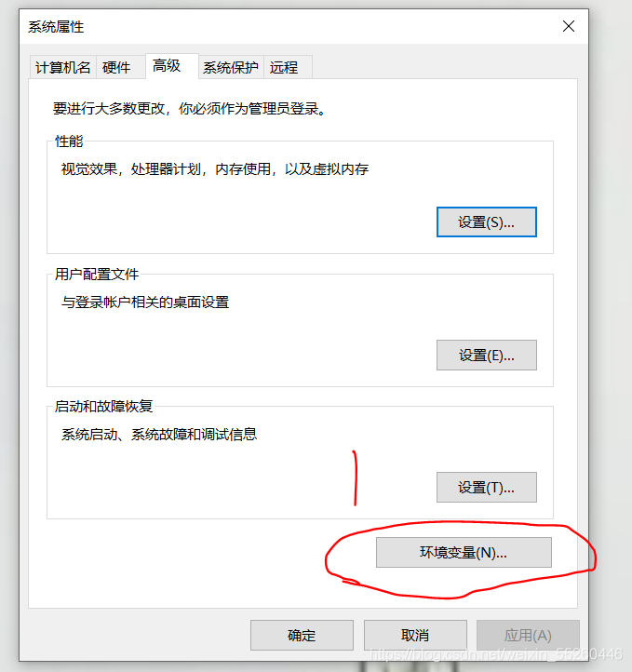Click the 视觉效果，处理器计划 description text
This screenshot has height=672, width=632.
tap(215, 168)
